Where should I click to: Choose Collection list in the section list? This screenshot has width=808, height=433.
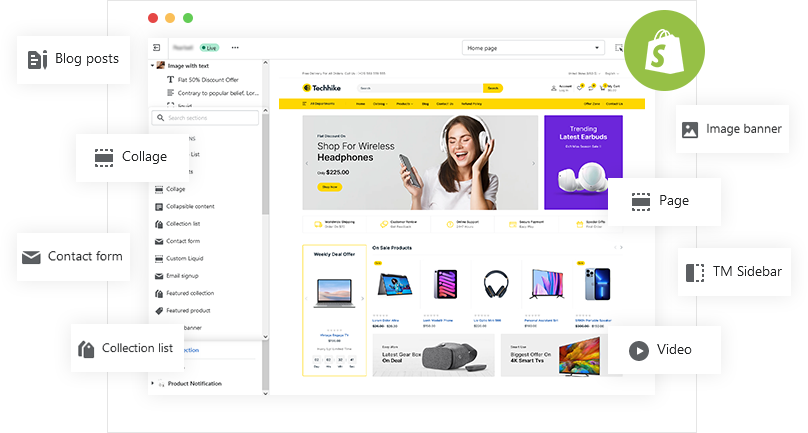click(183, 224)
